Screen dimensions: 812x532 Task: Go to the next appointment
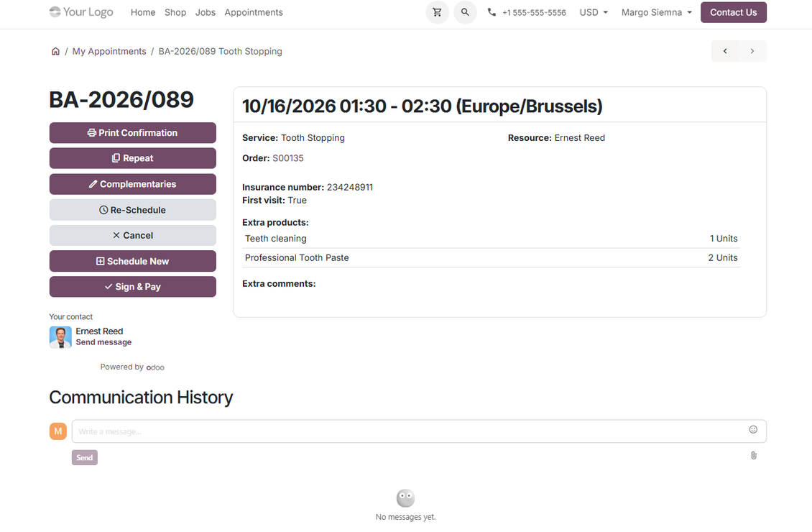coord(752,51)
